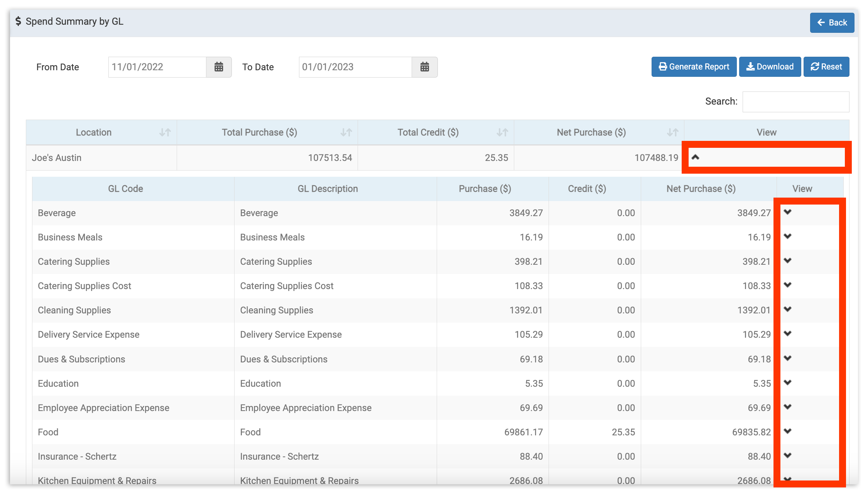
Task: Click the sort arrows on Location column
Action: (165, 132)
